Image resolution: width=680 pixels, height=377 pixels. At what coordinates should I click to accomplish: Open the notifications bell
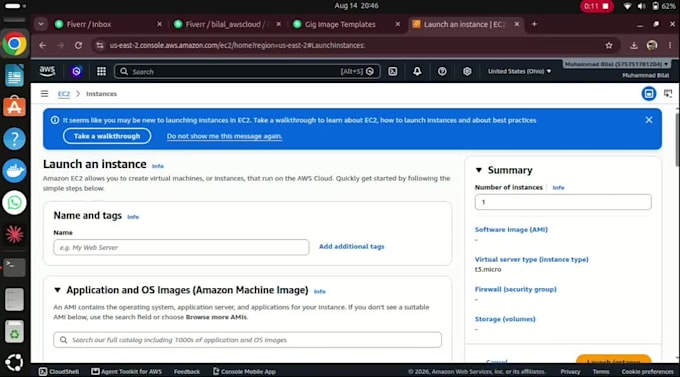(417, 71)
